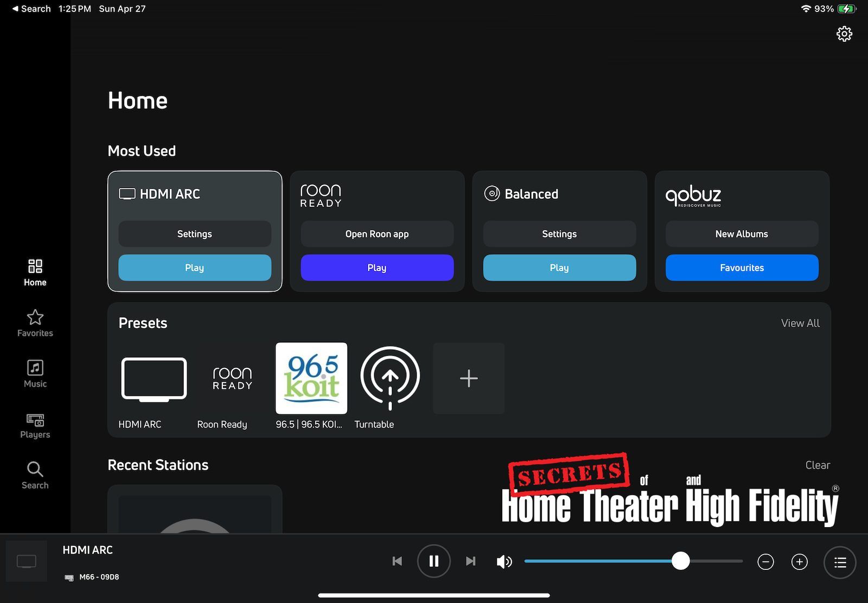Click Qobuz logo on card
868x603 pixels.
693,196
